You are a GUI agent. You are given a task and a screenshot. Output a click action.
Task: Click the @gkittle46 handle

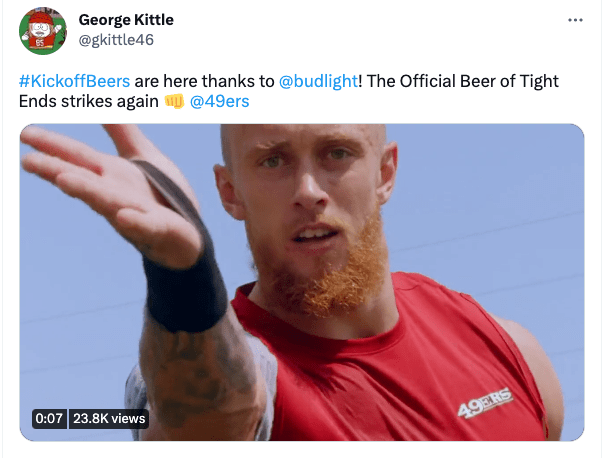coord(116,40)
